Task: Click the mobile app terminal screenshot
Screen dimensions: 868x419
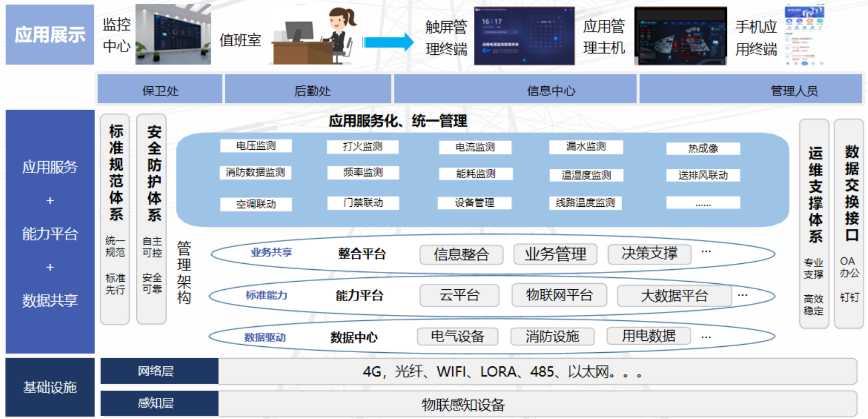Action: 804,36
